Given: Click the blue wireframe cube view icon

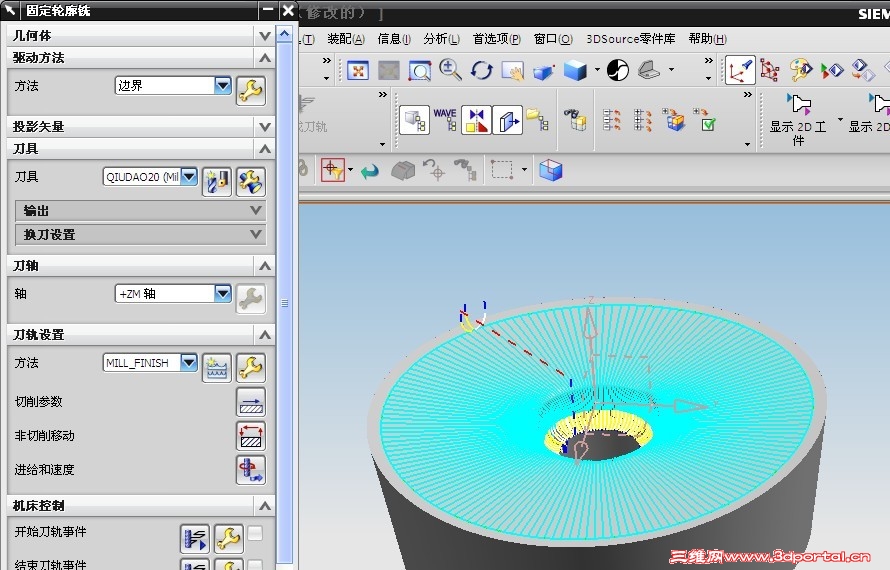Looking at the screenshot, I should click(x=550, y=170).
